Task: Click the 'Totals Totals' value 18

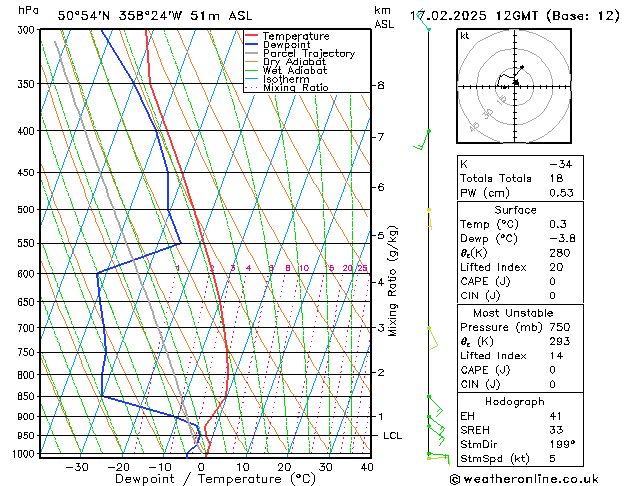Action: pos(556,178)
